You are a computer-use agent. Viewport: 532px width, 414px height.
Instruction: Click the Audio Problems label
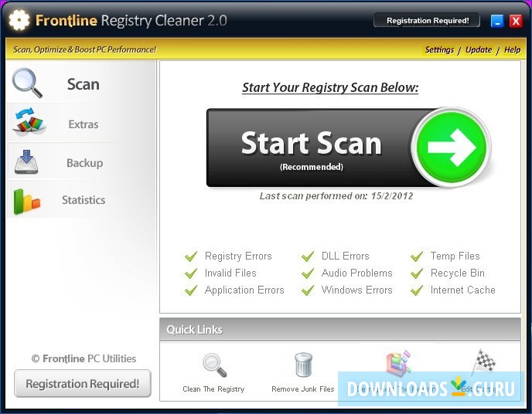coord(356,273)
